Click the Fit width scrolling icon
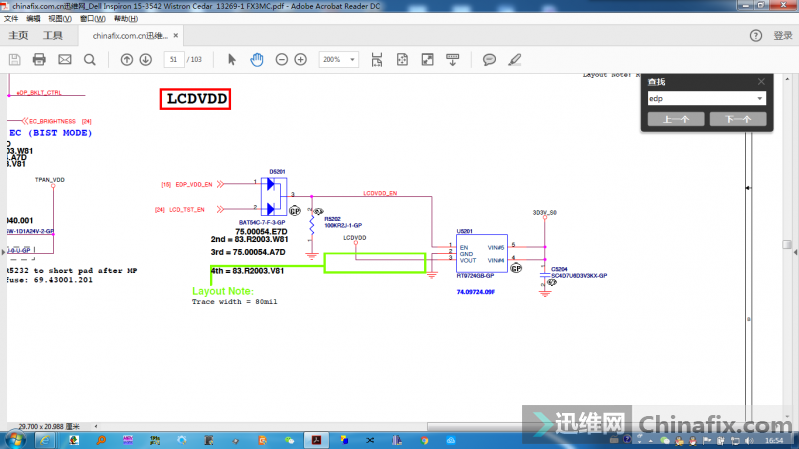 click(x=377, y=60)
